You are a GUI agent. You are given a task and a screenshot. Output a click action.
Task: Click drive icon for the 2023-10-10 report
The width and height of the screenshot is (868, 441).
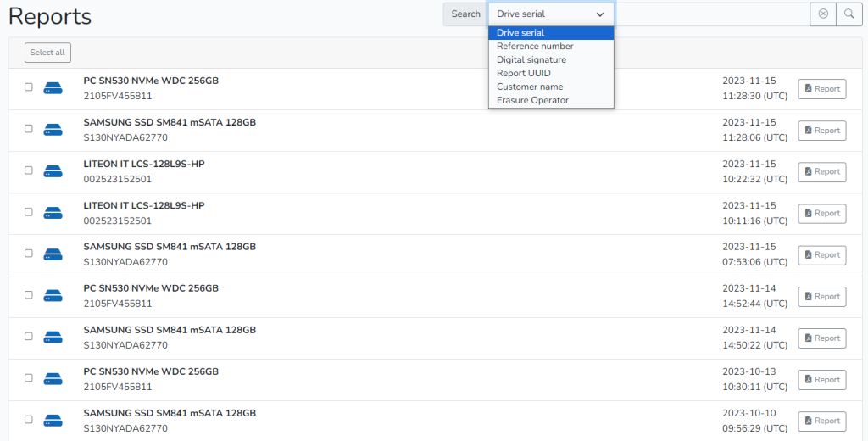pos(53,421)
